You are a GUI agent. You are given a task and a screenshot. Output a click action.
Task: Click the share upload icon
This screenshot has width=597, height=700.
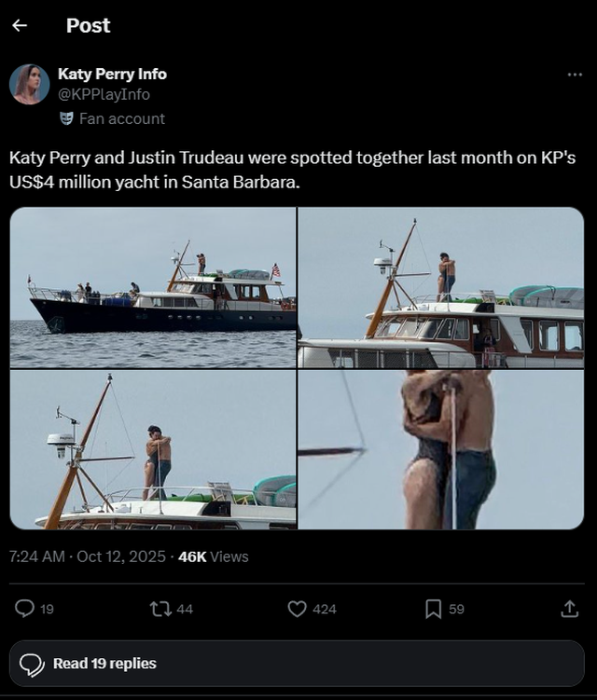point(569,609)
